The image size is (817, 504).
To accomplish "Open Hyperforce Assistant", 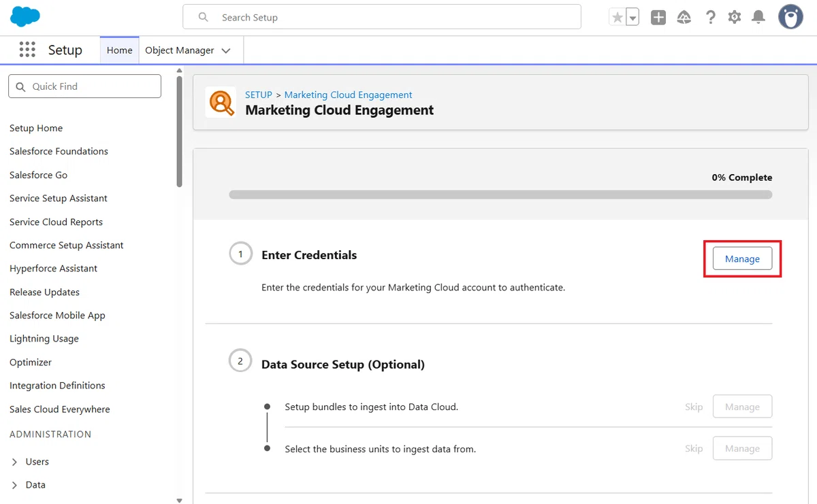I will [x=53, y=268].
